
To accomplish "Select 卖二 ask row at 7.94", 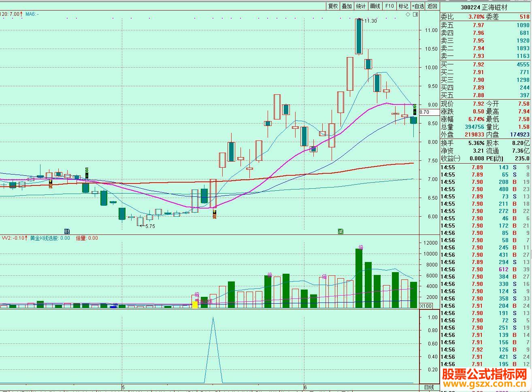I will (x=485, y=48).
